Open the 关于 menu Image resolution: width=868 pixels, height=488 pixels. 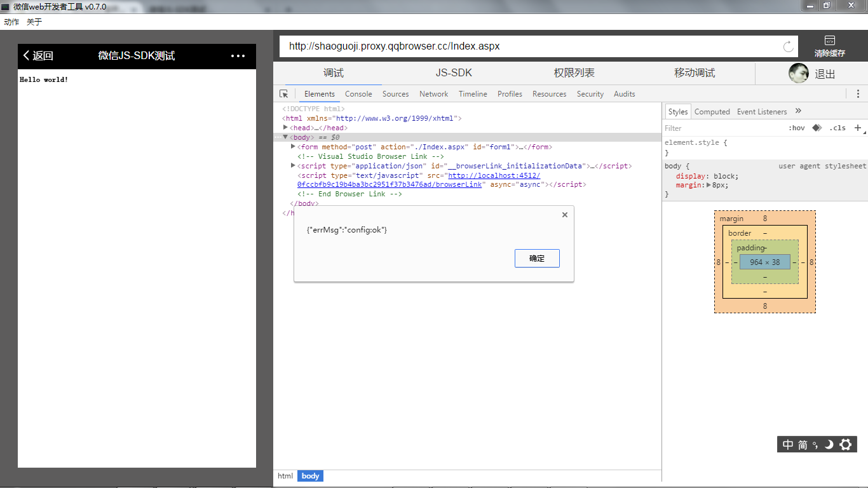(34, 22)
